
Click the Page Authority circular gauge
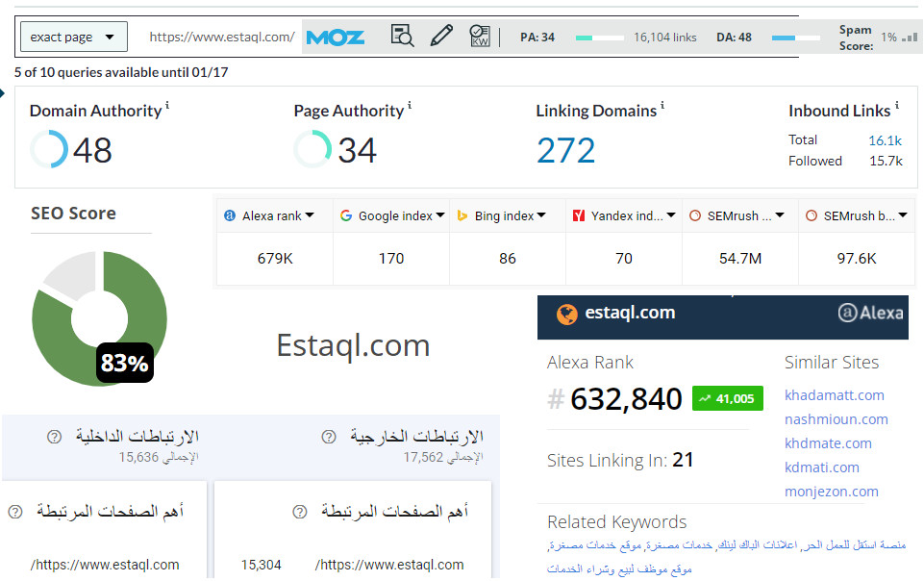coord(312,149)
